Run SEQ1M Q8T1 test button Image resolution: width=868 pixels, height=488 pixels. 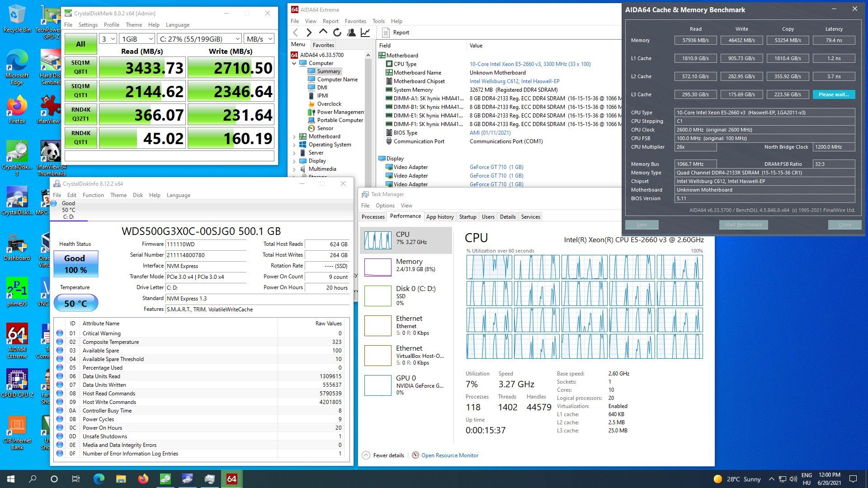[80, 67]
